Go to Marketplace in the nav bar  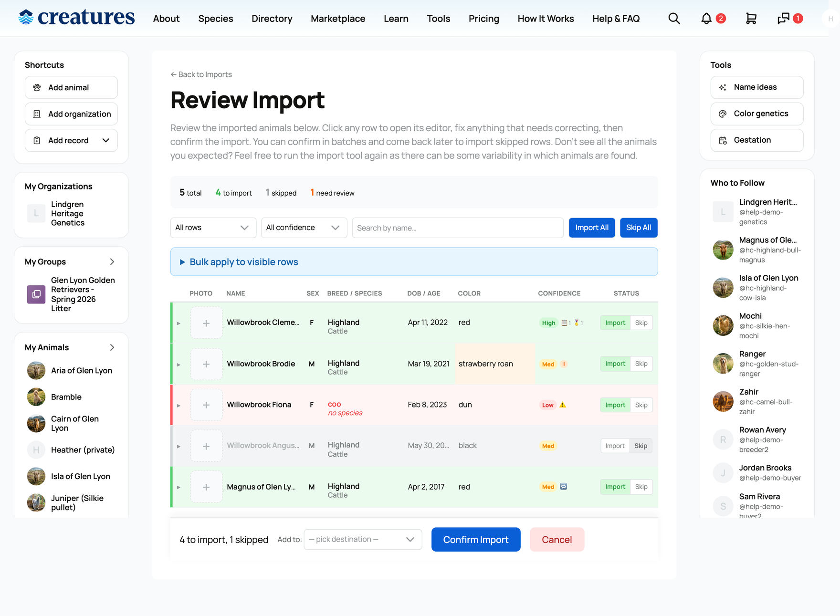click(x=338, y=19)
